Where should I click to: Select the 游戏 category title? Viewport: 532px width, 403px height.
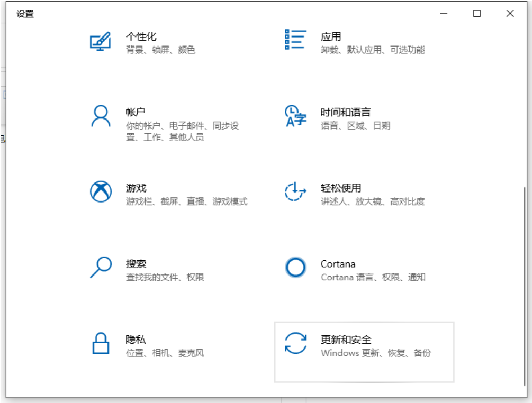(136, 188)
